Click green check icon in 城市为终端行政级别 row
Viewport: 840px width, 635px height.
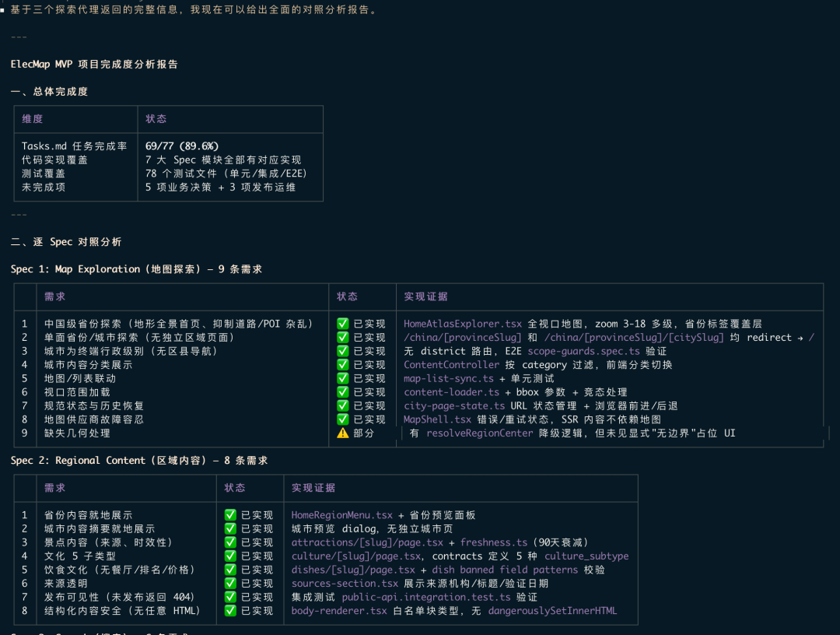point(343,351)
